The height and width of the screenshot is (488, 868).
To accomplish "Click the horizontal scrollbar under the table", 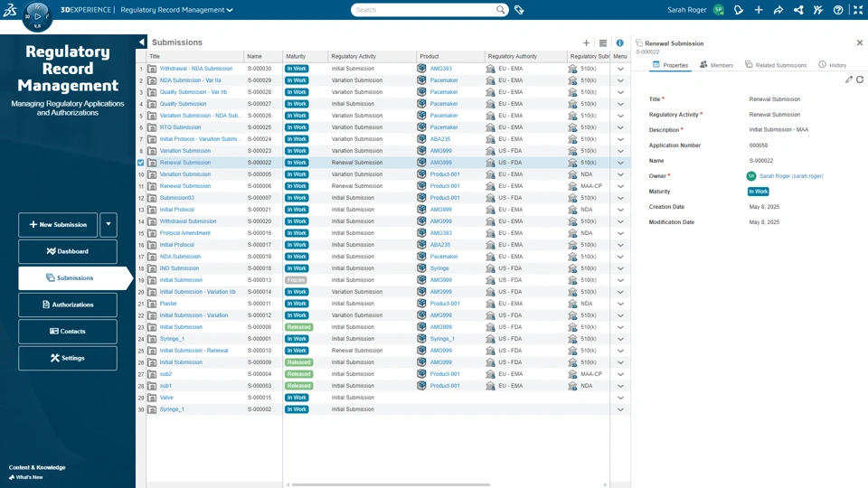I will [391, 484].
